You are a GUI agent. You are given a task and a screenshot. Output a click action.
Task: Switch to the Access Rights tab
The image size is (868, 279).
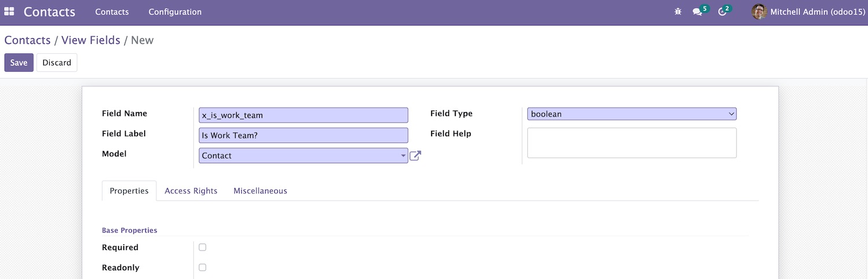click(191, 190)
